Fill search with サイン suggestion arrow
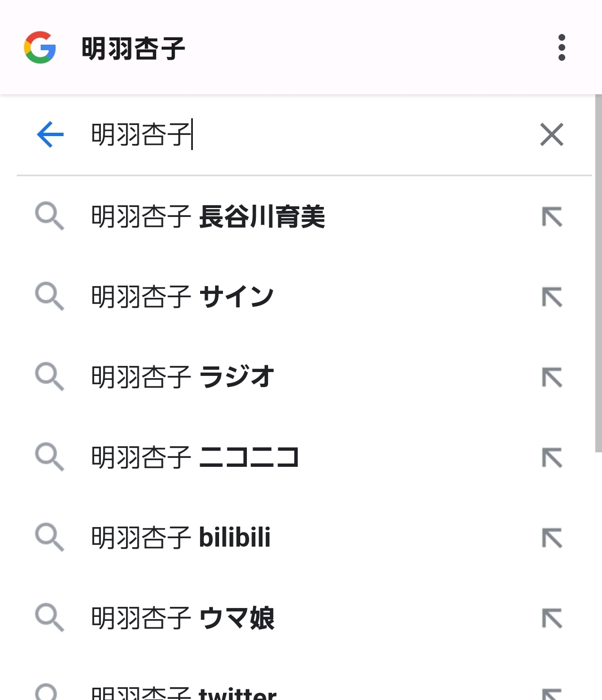Viewport: 602px width, 700px height. (x=552, y=297)
